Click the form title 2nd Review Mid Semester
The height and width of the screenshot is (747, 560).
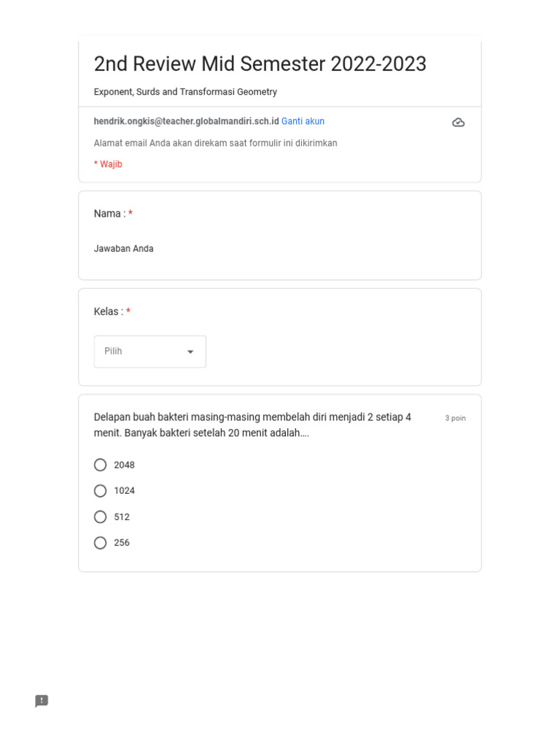[260, 64]
